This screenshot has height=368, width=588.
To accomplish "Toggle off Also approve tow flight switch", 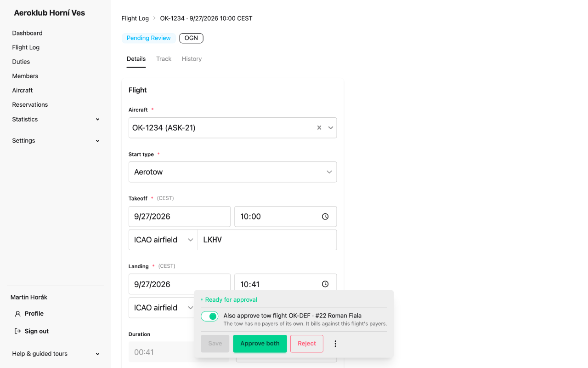I will point(209,316).
